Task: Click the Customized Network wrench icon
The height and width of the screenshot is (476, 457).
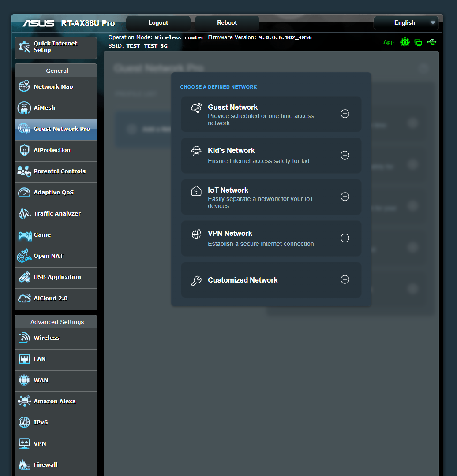Action: pos(196,280)
